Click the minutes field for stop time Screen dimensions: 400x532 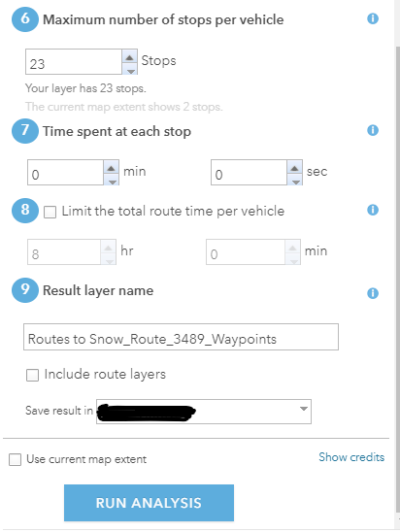(65, 173)
